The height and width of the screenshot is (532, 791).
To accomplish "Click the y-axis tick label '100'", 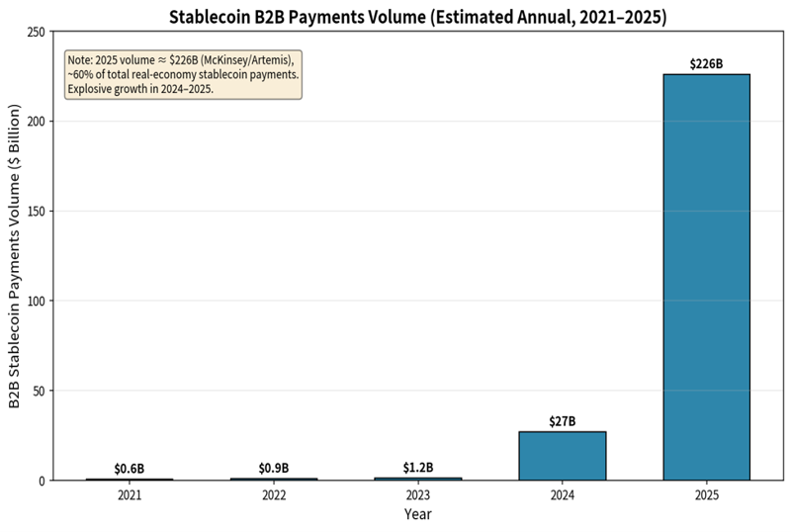I will point(37,302).
